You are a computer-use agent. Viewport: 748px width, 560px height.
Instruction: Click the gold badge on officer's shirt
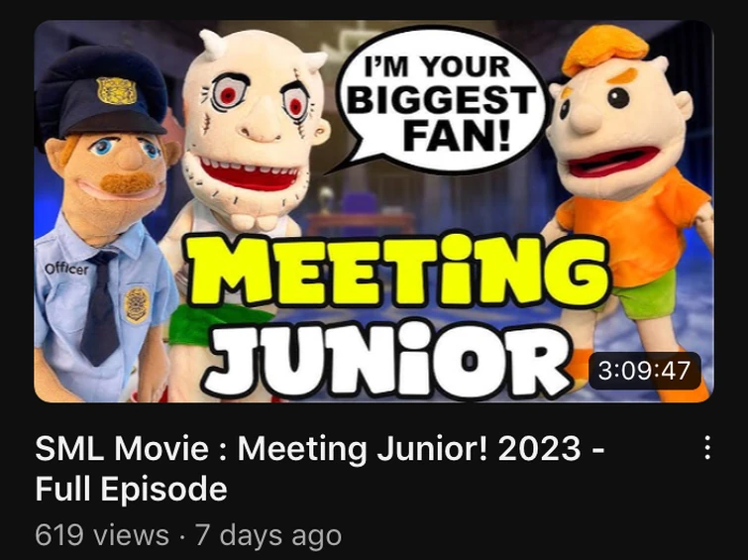tap(137, 304)
